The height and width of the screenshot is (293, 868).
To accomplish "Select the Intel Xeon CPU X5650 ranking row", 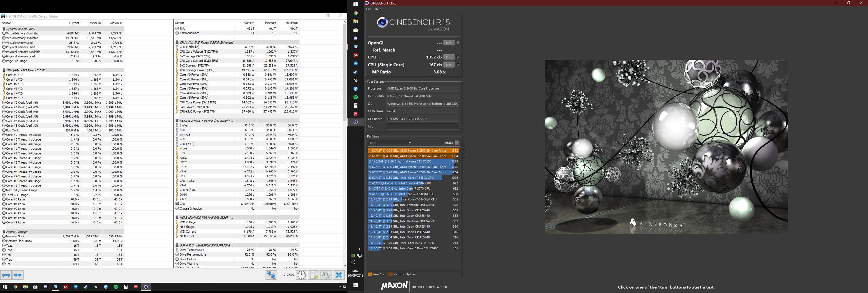I will point(413,161).
